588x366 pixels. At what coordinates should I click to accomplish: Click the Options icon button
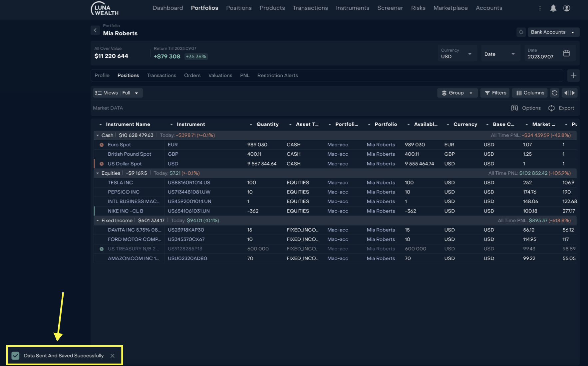(x=514, y=108)
